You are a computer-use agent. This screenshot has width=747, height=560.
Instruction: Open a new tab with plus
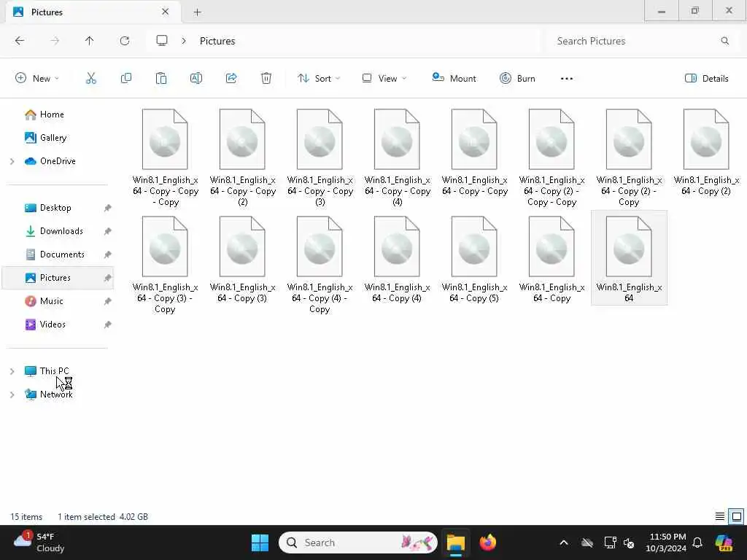(x=197, y=12)
